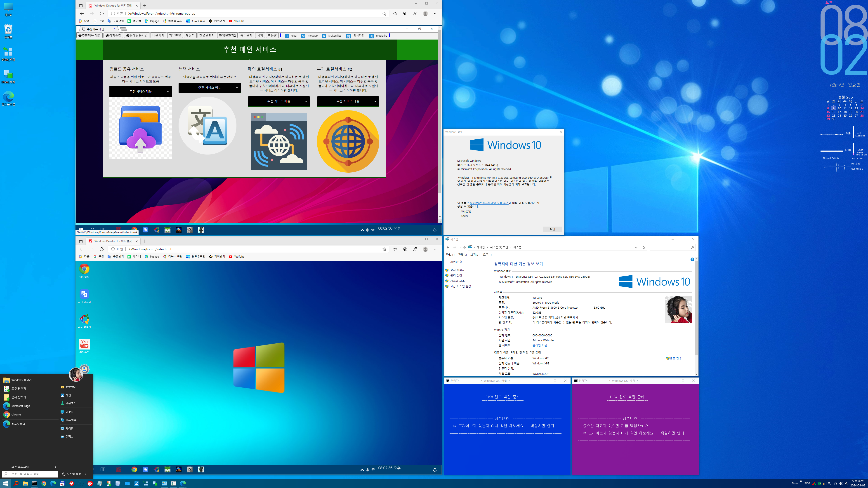Click the 확인 button in the Windows 정보 dialog
This screenshot has height=488, width=868.
pyautogui.click(x=552, y=229)
